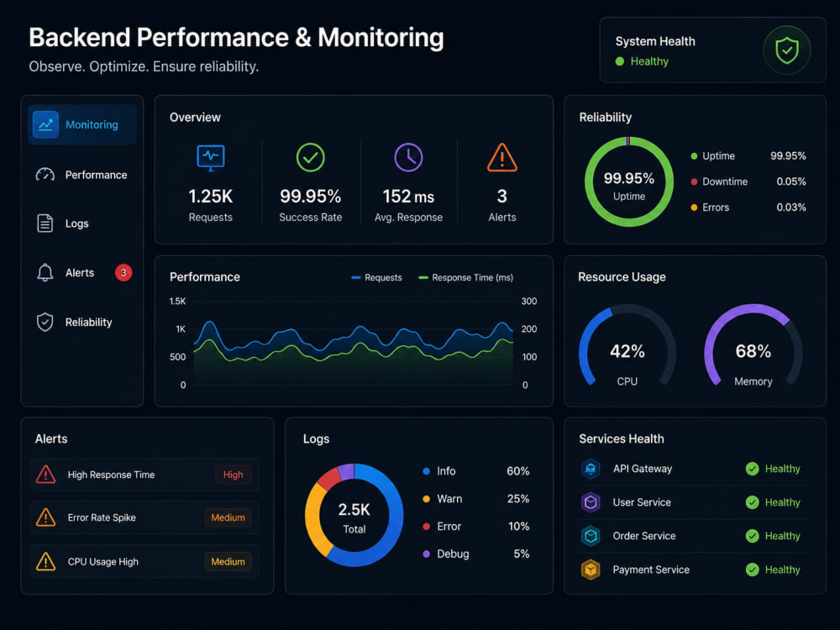The width and height of the screenshot is (840, 630).
Task: Click the 99.95% Success Rate value
Action: 311,197
